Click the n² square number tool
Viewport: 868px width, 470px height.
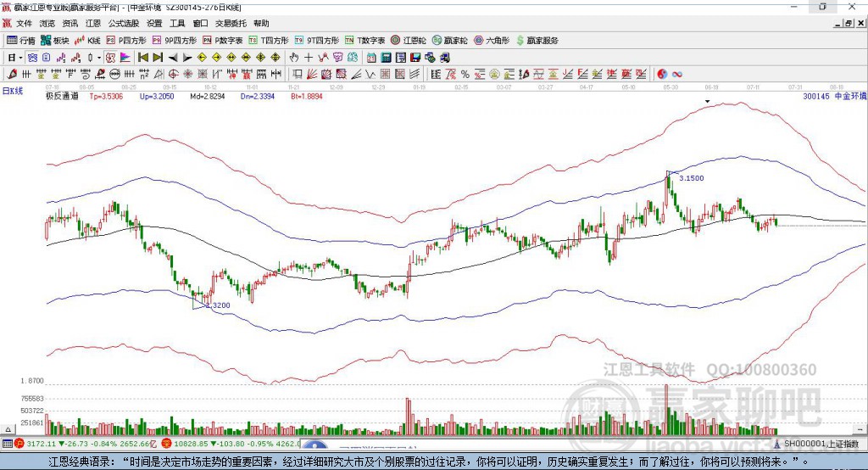coord(144,75)
